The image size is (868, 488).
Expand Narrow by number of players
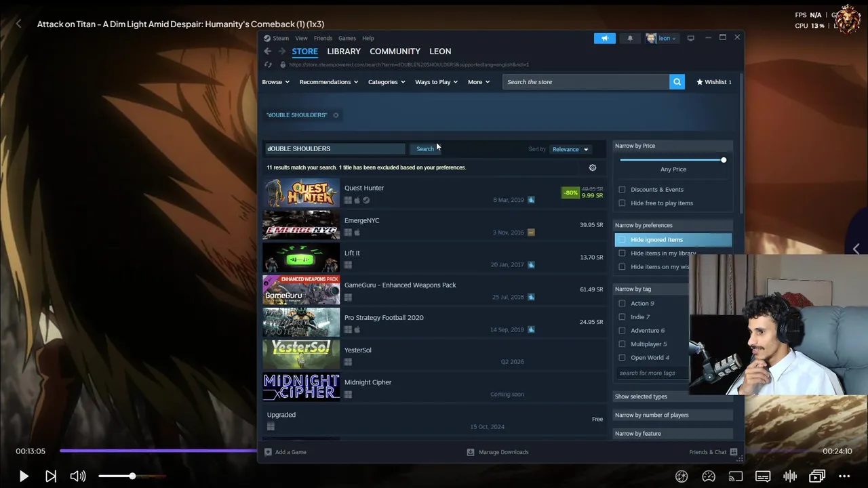673,415
